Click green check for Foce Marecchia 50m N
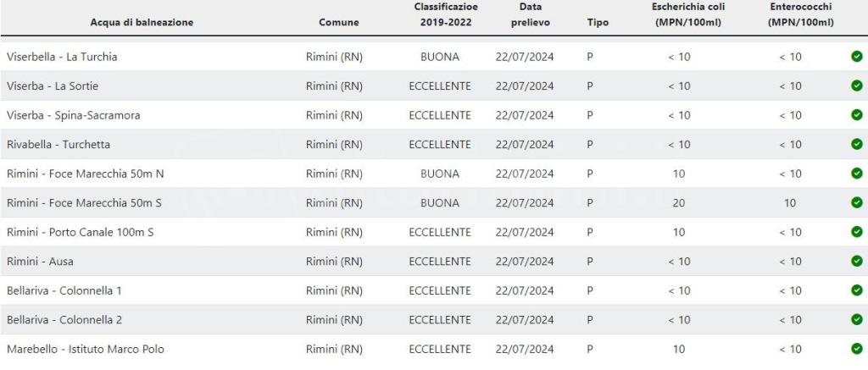The width and height of the screenshot is (868, 370). pyautogui.click(x=856, y=174)
